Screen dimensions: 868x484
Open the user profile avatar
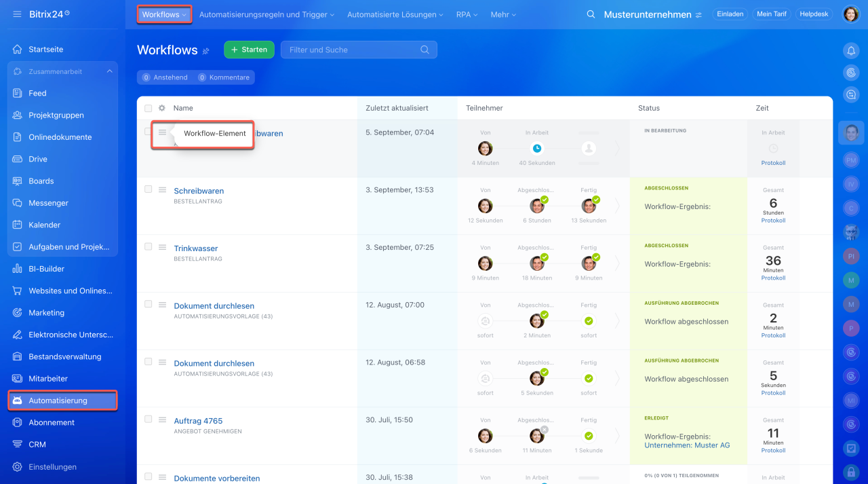pos(850,14)
